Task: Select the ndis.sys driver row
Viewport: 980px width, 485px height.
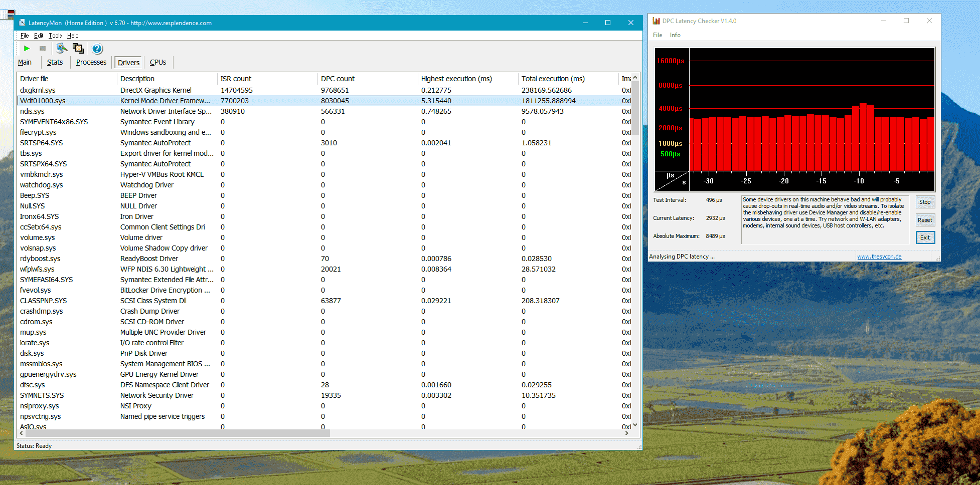Action: (x=324, y=111)
